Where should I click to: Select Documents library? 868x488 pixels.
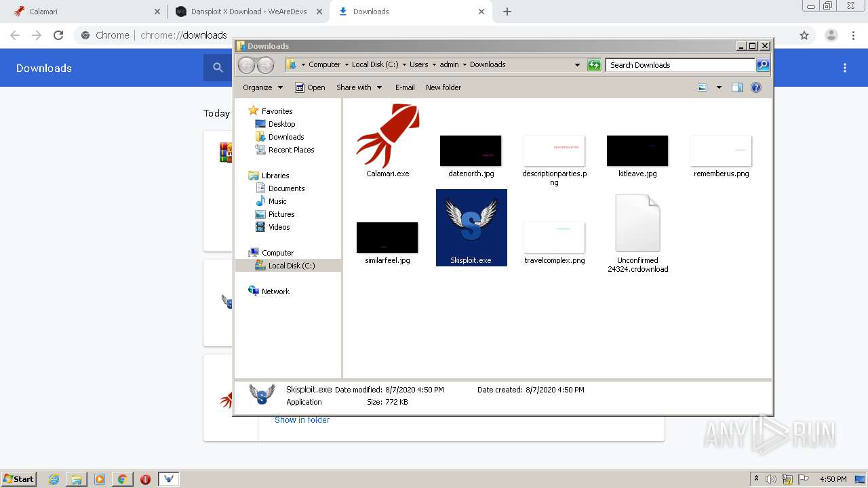[280, 188]
